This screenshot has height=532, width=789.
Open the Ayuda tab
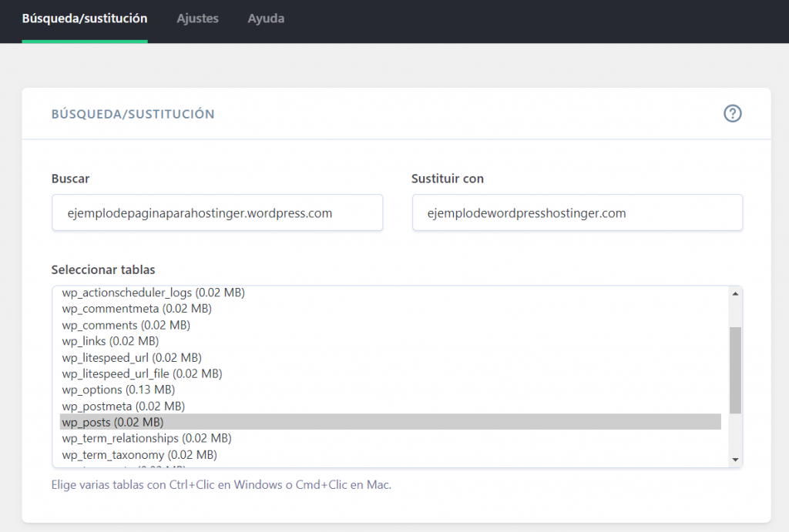tap(266, 18)
